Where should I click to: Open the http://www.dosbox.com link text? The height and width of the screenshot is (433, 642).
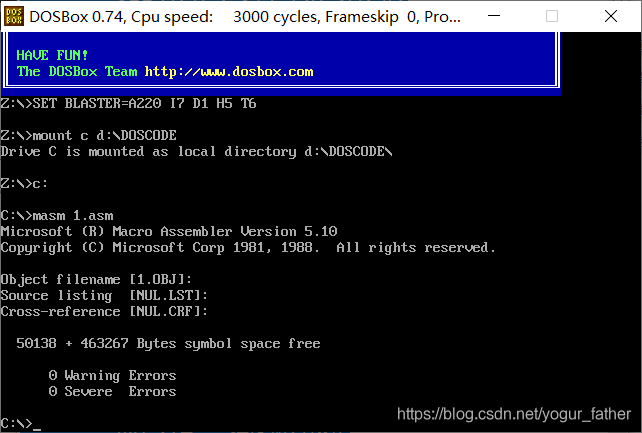click(229, 72)
